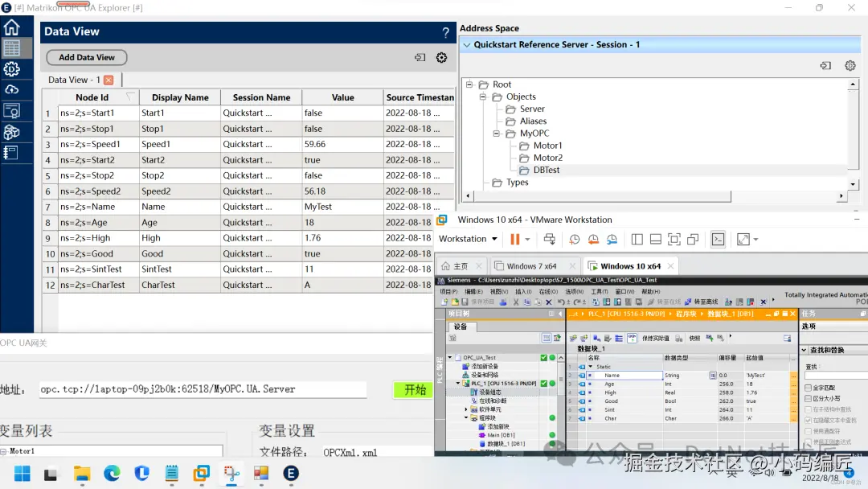868x489 pixels.
Task: Click the VMware pause virtual machine icon
Action: click(515, 239)
